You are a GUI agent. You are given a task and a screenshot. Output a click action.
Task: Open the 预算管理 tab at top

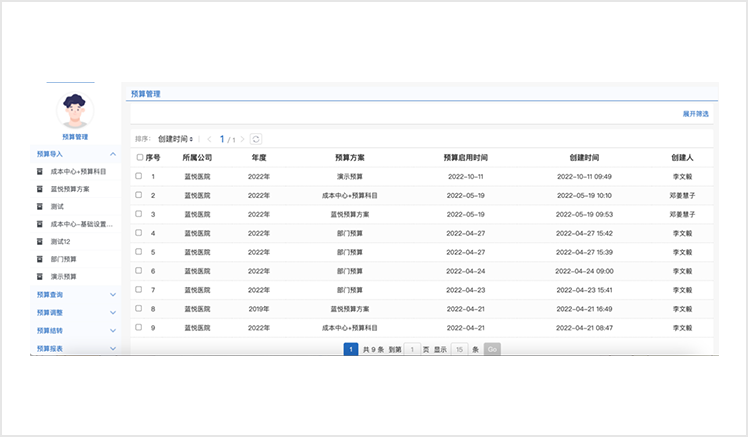point(146,93)
